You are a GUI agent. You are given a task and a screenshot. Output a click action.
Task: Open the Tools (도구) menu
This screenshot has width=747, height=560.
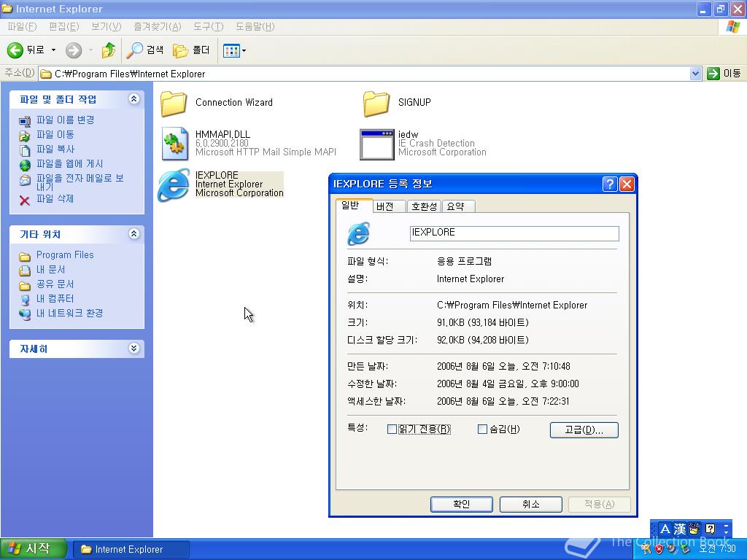(208, 27)
